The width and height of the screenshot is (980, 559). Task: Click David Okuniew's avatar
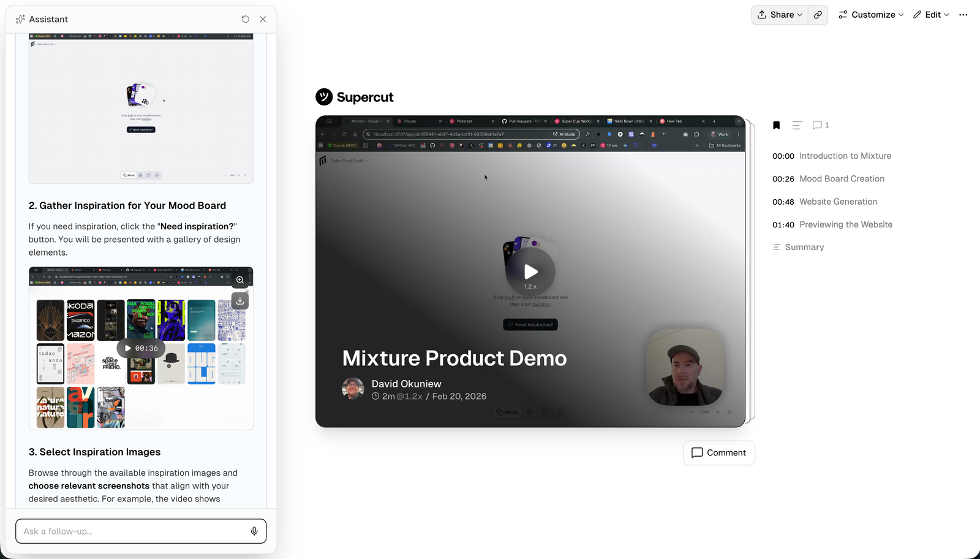(353, 389)
